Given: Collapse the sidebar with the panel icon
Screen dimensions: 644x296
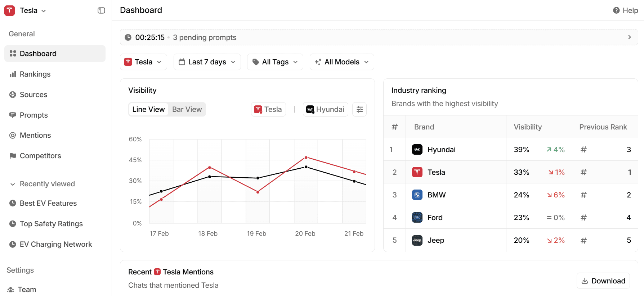Looking at the screenshot, I should [x=101, y=10].
